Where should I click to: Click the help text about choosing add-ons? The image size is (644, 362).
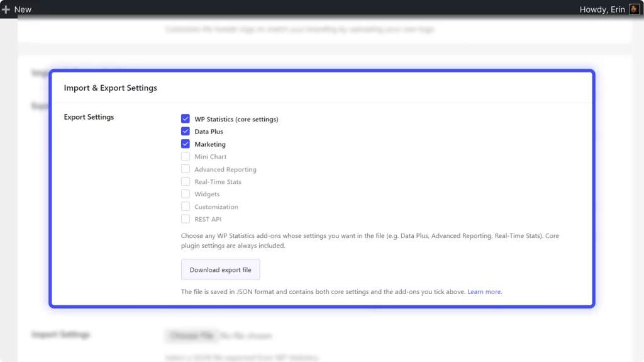(370, 240)
